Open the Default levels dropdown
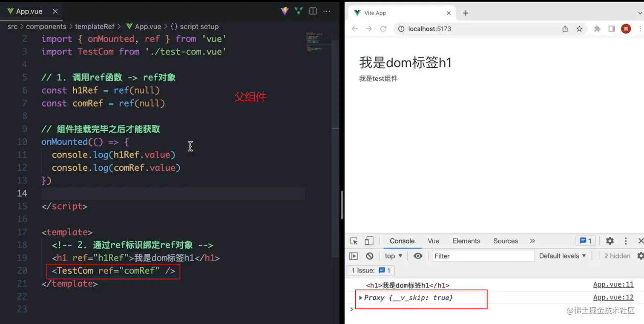The height and width of the screenshot is (324, 644). click(x=563, y=256)
